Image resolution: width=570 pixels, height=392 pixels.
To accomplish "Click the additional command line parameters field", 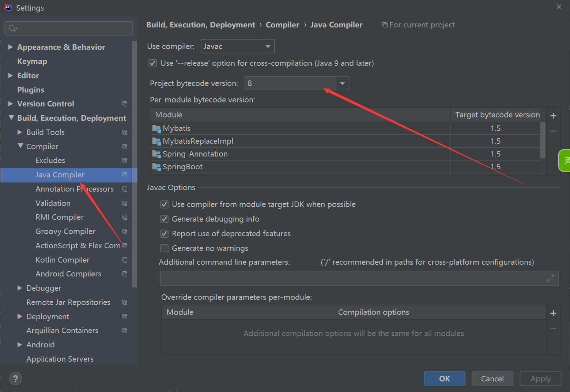I will [359, 278].
